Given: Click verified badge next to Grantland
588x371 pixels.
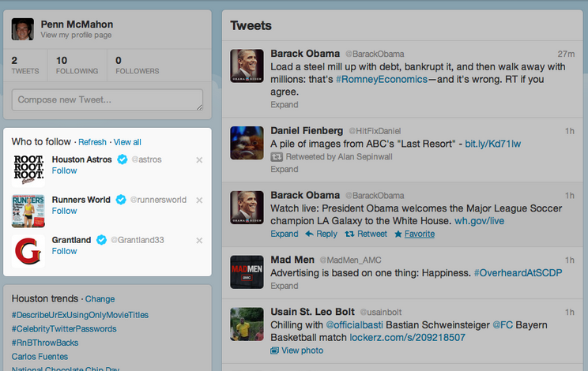Looking at the screenshot, I should tap(102, 240).
